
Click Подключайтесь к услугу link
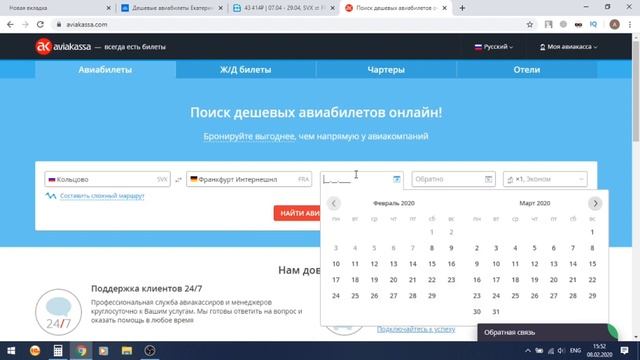click(416, 329)
